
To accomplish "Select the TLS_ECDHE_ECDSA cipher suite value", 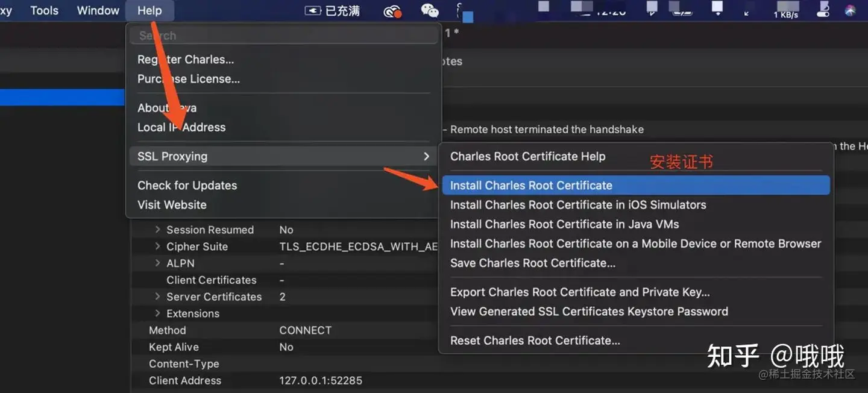I will [359, 247].
